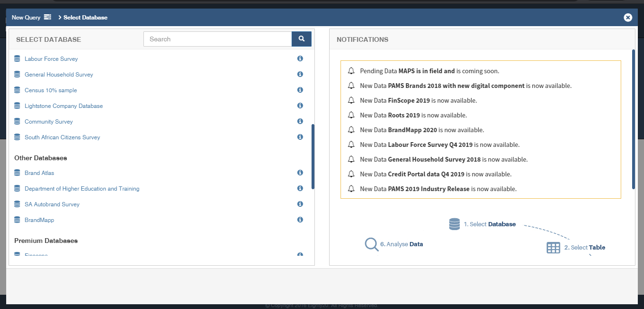
Task: Click the database icon beside Brand Atlas
Action: click(x=17, y=173)
